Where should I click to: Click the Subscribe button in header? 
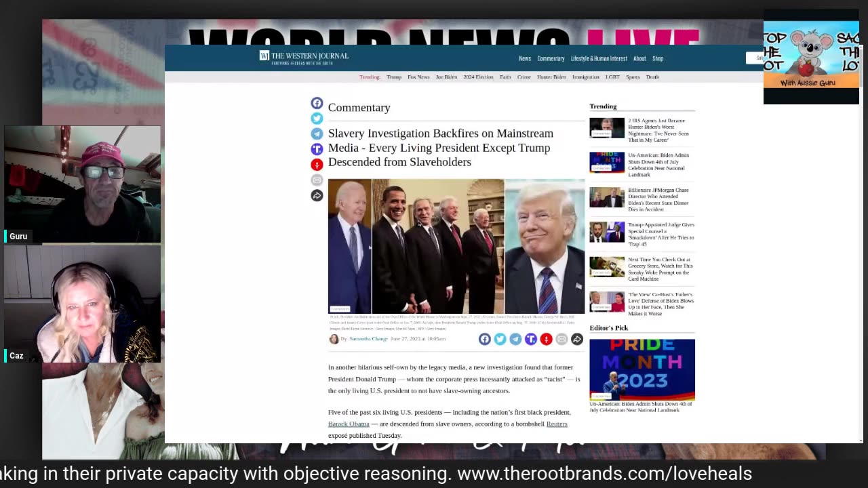pyautogui.click(x=755, y=58)
